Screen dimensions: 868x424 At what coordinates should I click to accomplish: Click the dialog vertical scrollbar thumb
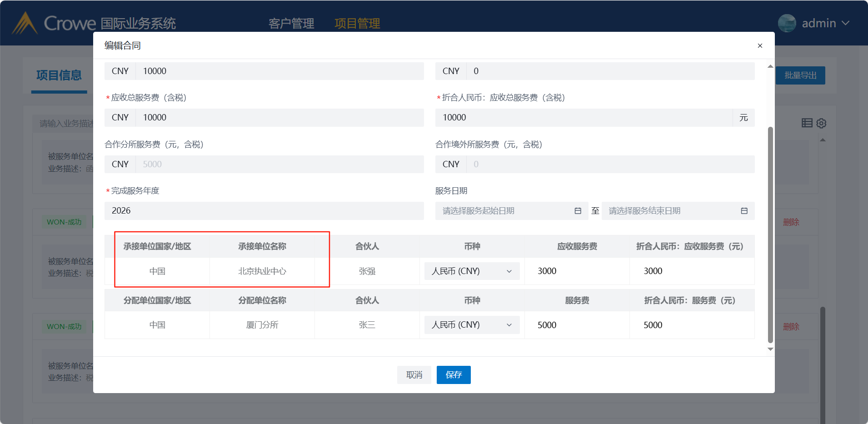coord(770,235)
